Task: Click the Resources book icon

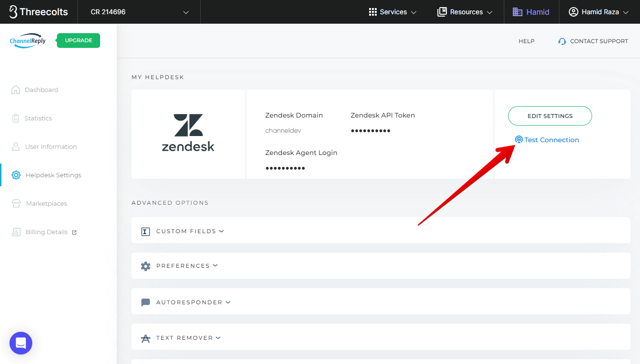Action: coord(442,12)
